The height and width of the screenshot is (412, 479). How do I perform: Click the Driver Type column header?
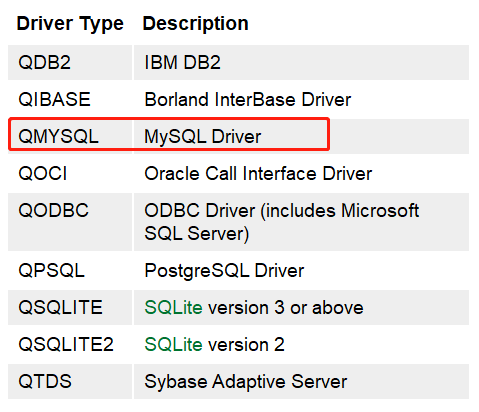click(70, 24)
